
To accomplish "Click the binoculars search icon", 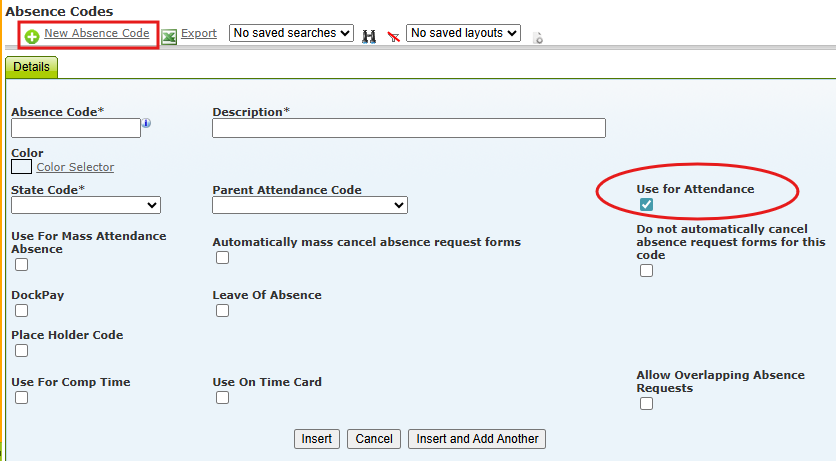I will [x=369, y=36].
